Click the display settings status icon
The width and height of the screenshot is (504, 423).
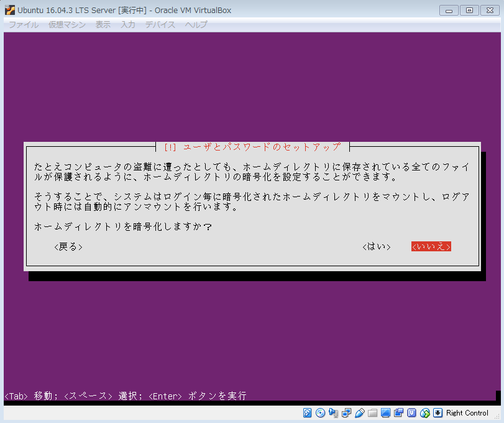(x=386, y=413)
